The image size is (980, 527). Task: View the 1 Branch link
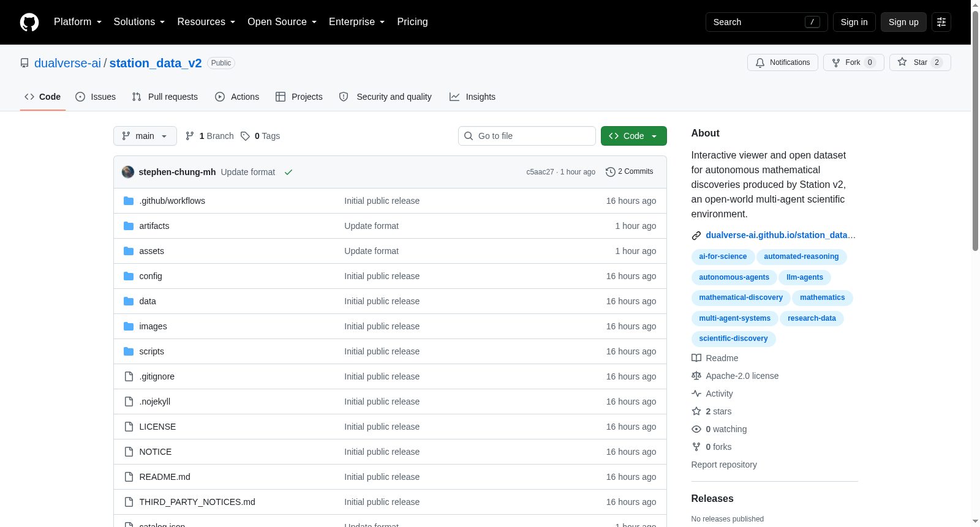click(209, 136)
